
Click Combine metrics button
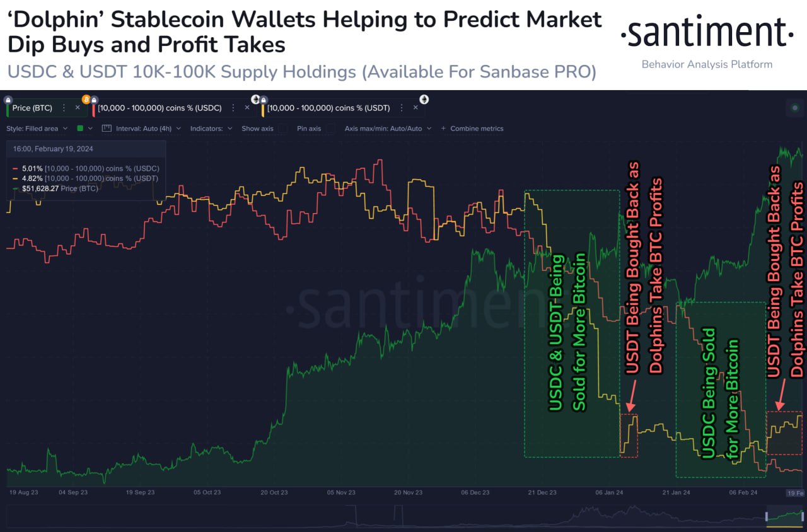(x=472, y=129)
